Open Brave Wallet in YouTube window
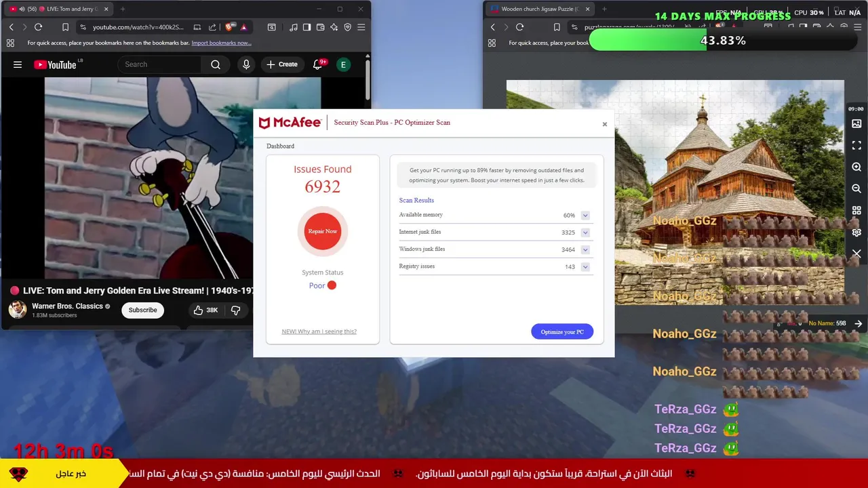 [320, 27]
